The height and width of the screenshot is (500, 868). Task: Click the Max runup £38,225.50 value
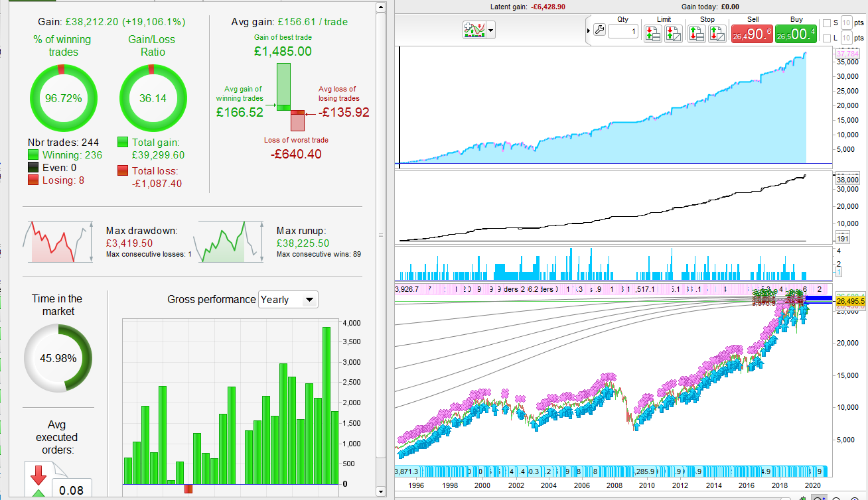click(304, 243)
